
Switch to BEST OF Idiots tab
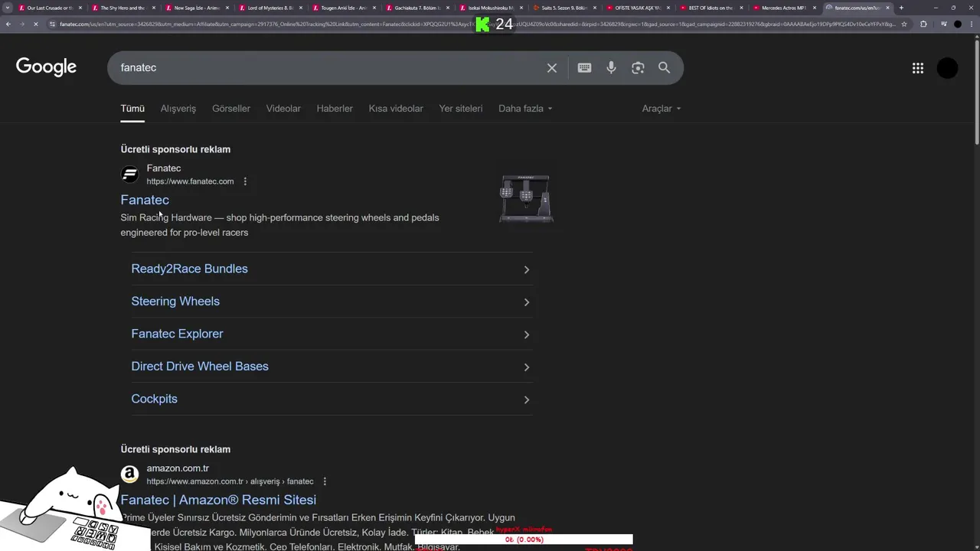711,8
